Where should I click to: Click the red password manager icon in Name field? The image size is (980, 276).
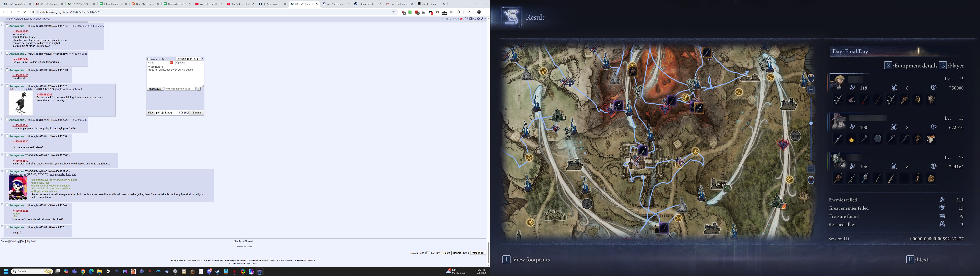pyautogui.click(x=171, y=62)
